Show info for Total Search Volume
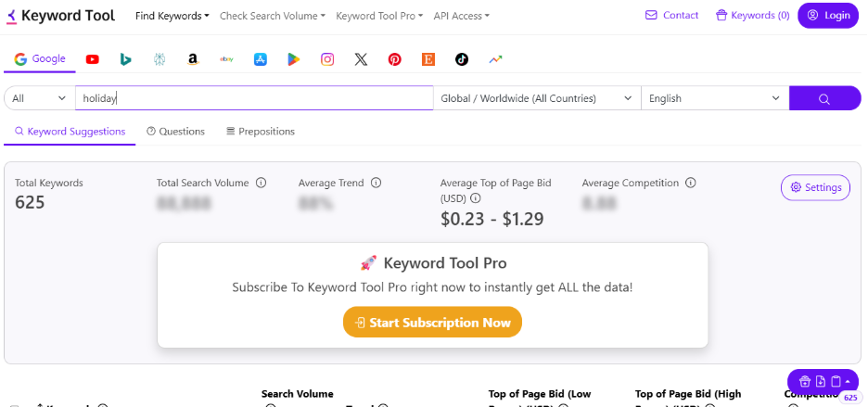Image resolution: width=868 pixels, height=407 pixels. [261, 184]
